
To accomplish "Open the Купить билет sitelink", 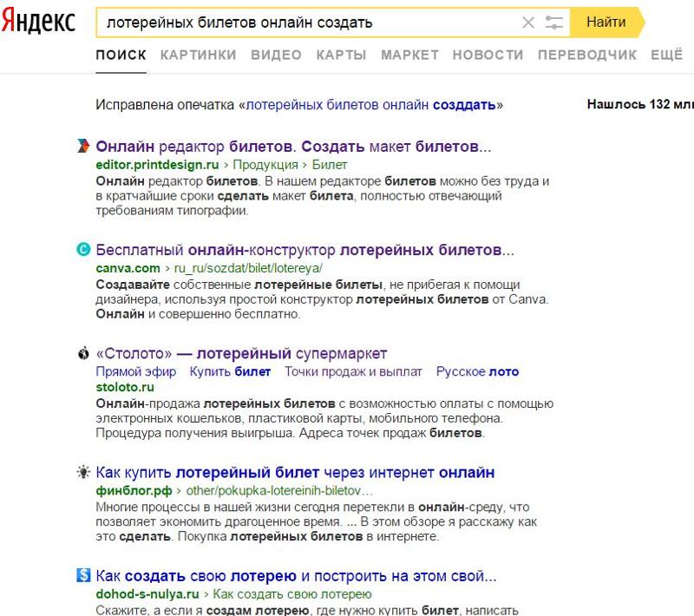I will click(230, 371).
